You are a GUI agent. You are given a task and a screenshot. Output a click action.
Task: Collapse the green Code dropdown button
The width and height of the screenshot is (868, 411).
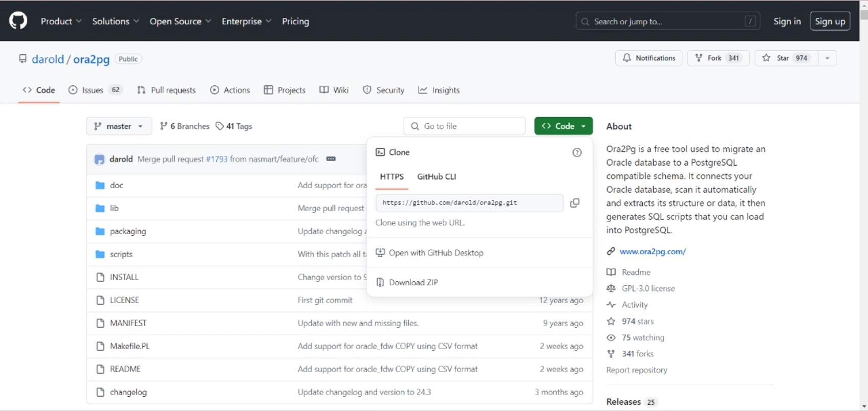click(563, 126)
